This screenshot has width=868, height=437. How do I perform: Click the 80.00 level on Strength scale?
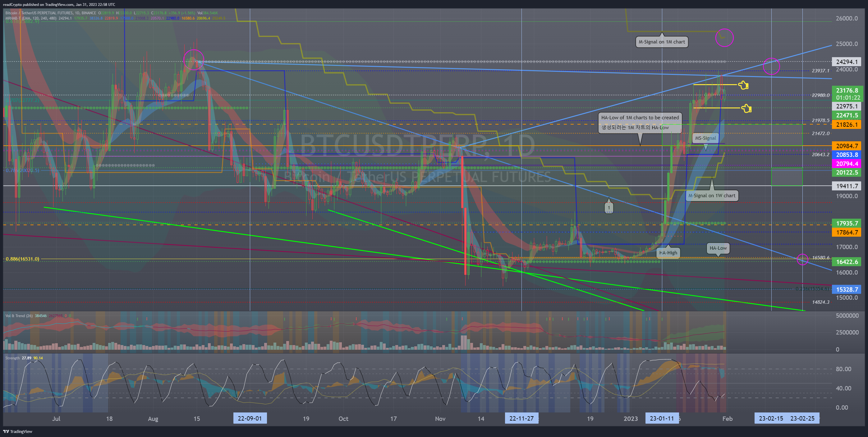pos(843,369)
